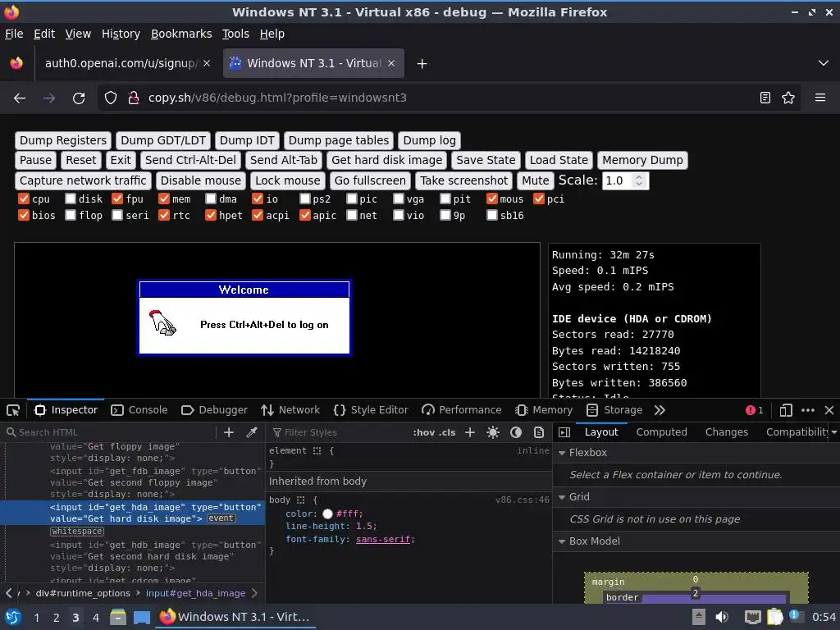Image resolution: width=840 pixels, height=630 pixels.
Task: Enable the sb16 checkbox
Action: click(x=492, y=216)
